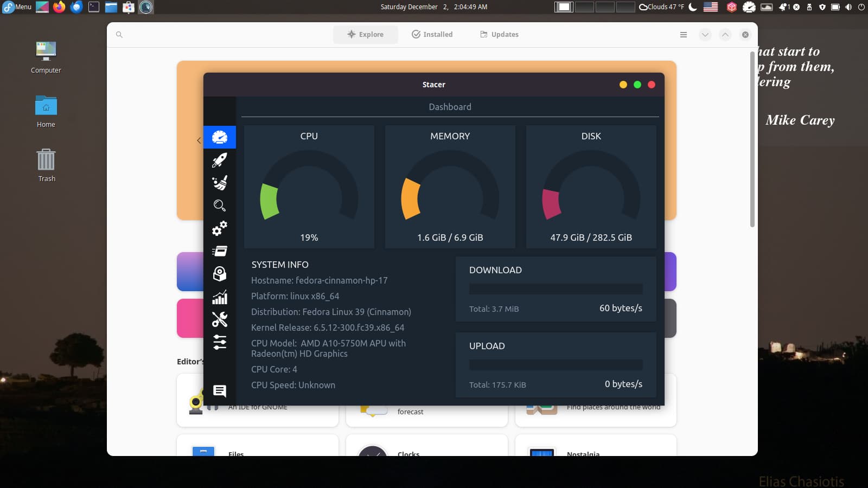Open the Stacer Dashboard sidebar icon

pos(220,137)
